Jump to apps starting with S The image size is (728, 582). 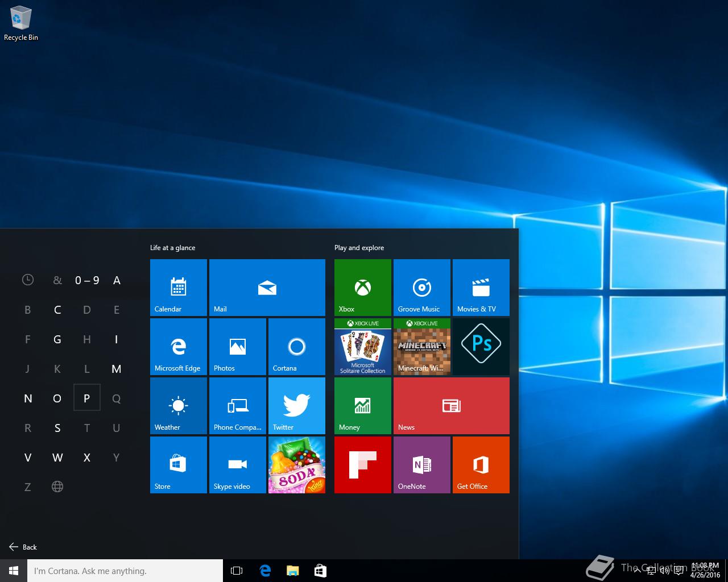point(57,427)
